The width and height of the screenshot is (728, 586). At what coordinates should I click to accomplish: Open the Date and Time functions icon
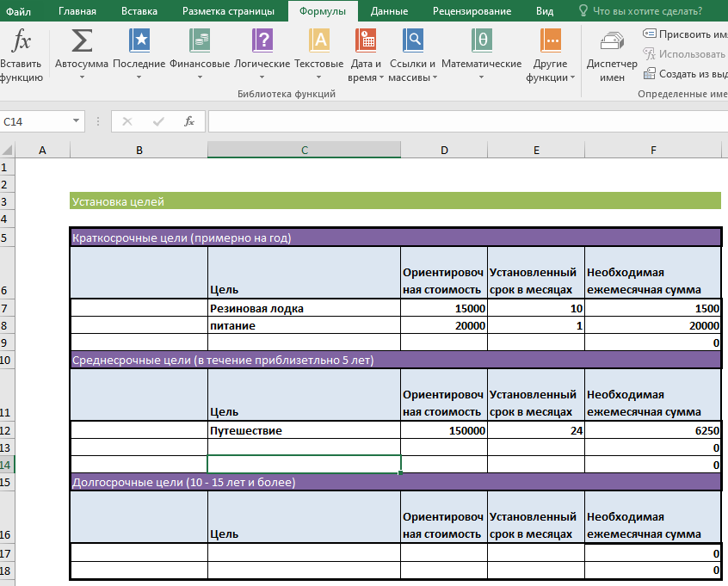tap(366, 40)
